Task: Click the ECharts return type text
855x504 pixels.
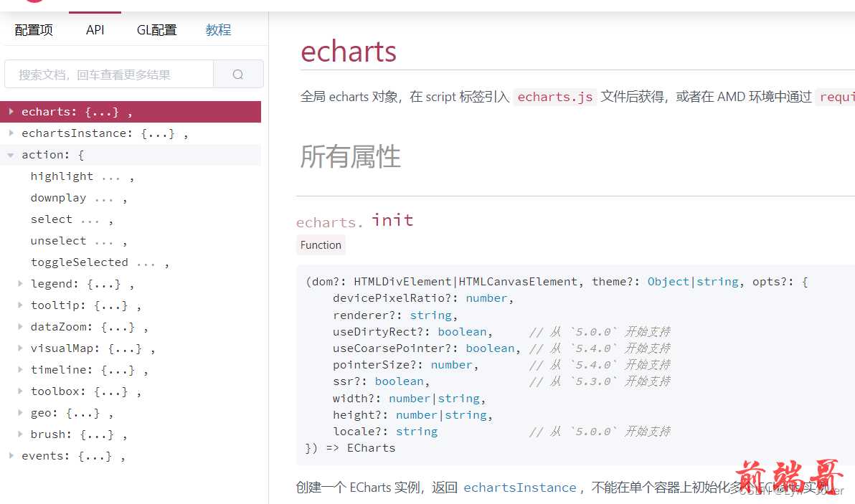Action: (x=372, y=448)
